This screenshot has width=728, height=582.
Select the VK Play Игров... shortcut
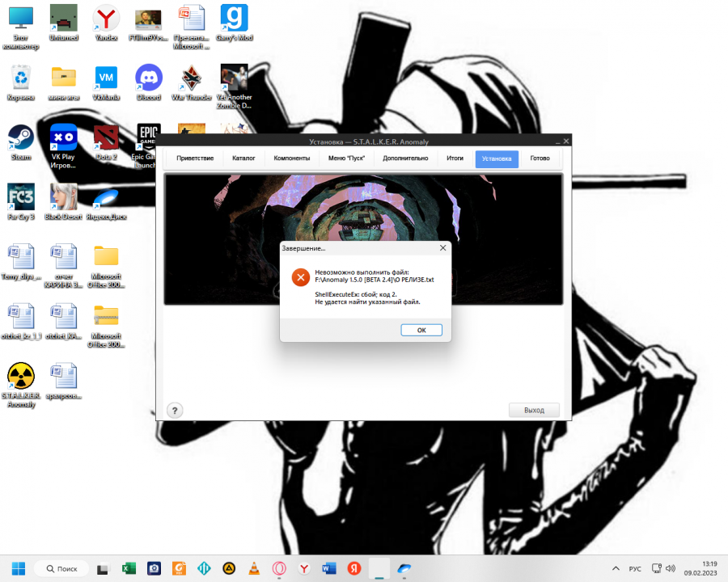tap(63, 146)
